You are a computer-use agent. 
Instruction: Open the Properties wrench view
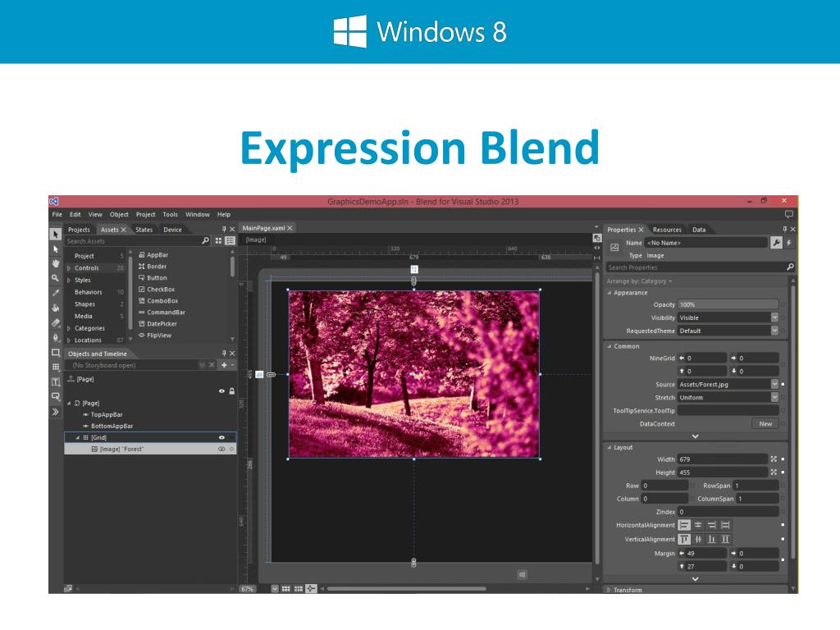point(776,243)
